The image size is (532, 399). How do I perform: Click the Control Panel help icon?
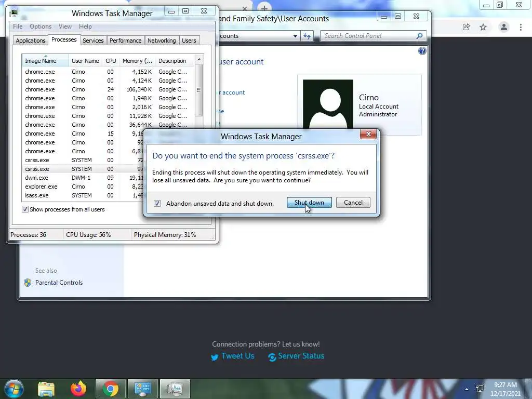tap(422, 51)
